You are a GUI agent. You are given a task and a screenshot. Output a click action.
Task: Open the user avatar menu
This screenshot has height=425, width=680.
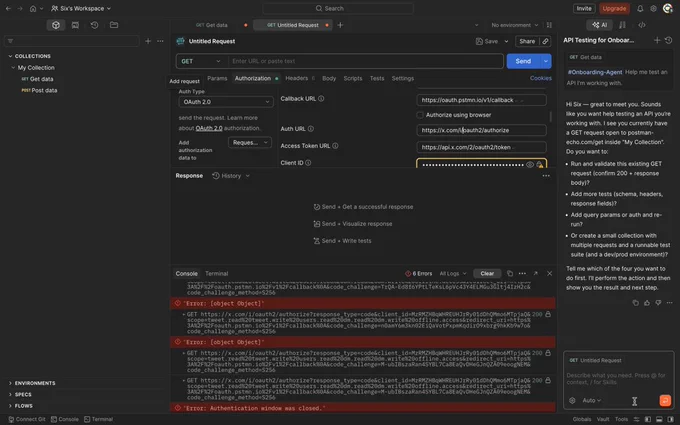(667, 8)
